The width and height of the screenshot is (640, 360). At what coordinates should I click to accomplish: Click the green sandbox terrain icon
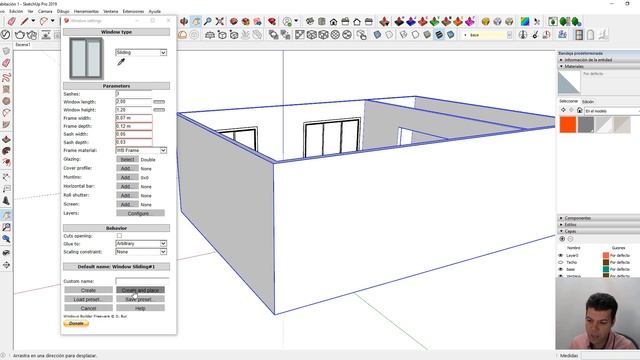pos(435,22)
